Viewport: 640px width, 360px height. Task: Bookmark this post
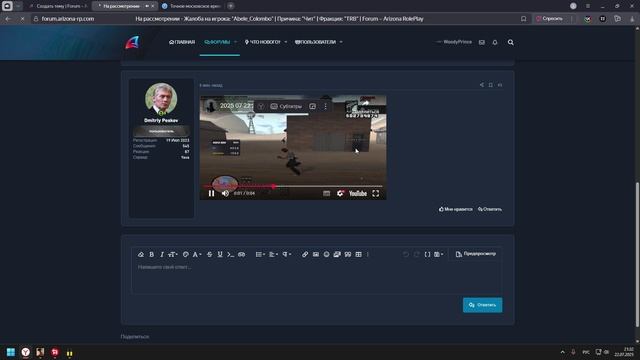[x=491, y=85]
